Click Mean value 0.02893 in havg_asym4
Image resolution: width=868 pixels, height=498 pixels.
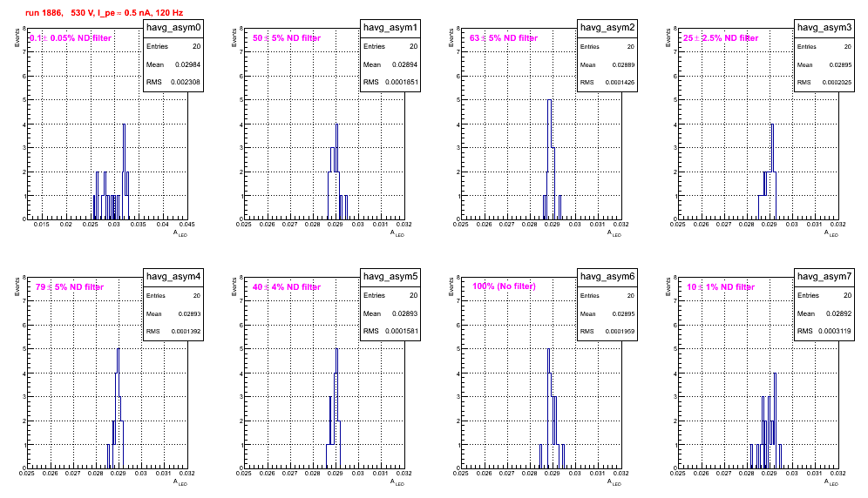(x=189, y=313)
